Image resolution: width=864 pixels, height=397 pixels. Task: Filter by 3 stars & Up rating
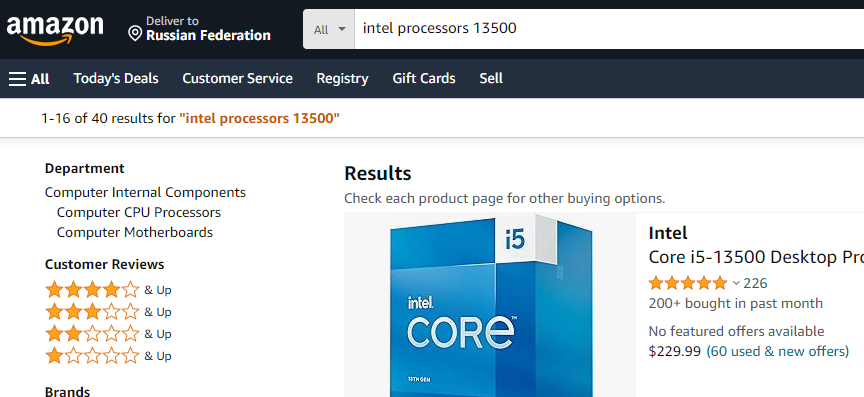[108, 312]
